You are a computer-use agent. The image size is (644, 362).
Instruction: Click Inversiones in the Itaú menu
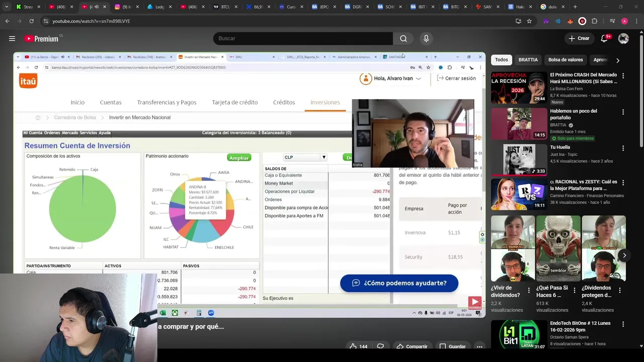point(325,102)
